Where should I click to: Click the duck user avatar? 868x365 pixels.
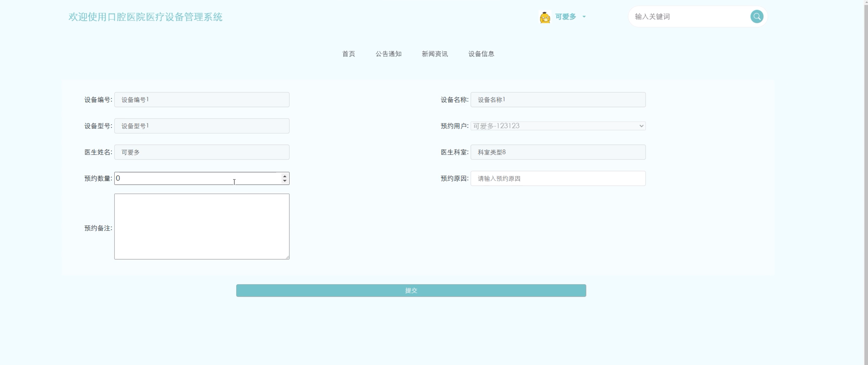pyautogui.click(x=544, y=17)
